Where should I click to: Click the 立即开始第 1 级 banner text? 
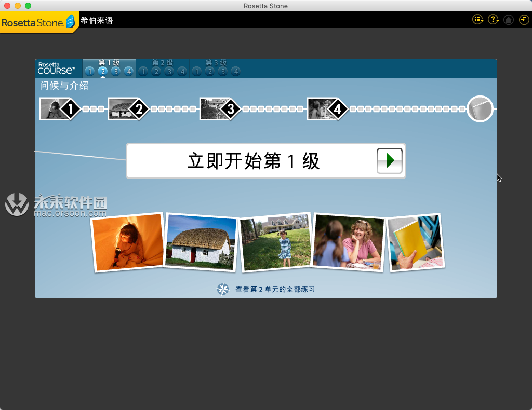tap(254, 160)
